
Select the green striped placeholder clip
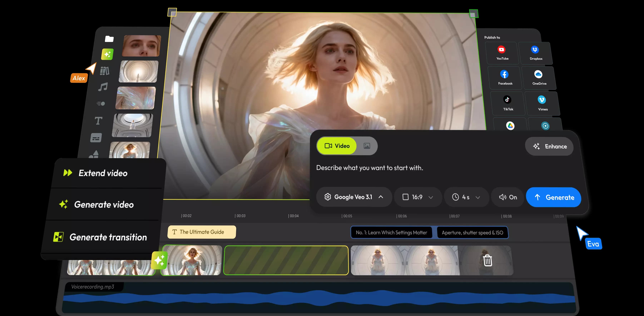[286, 260]
